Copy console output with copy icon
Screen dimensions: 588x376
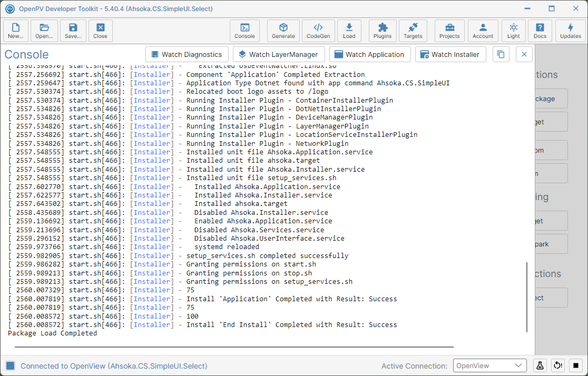501,54
